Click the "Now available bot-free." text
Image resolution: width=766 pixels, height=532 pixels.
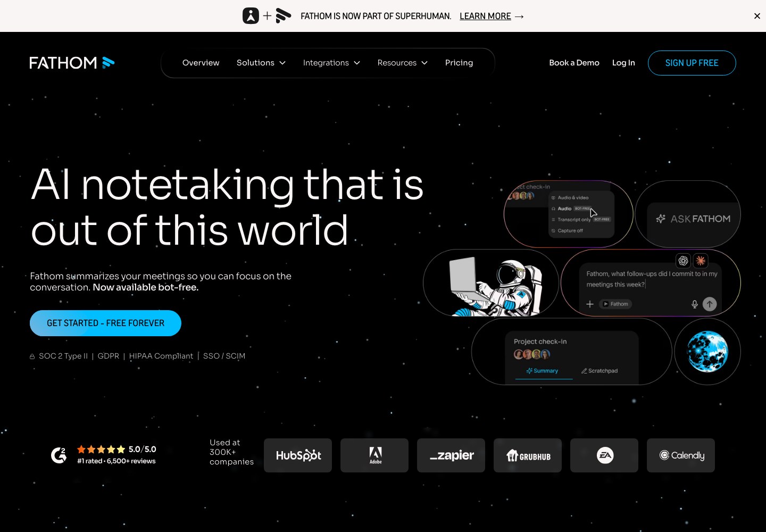tap(146, 287)
